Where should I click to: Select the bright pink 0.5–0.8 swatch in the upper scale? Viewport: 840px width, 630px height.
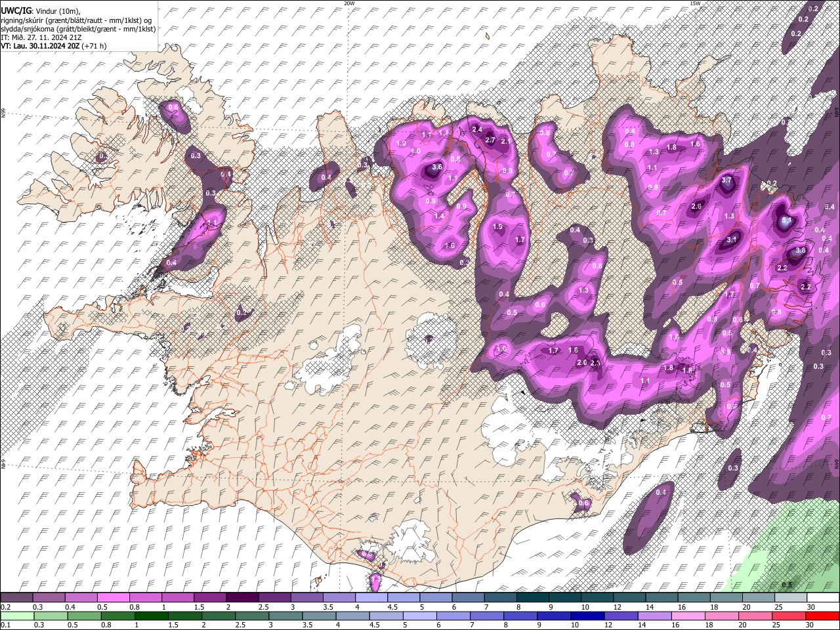[x=113, y=597]
